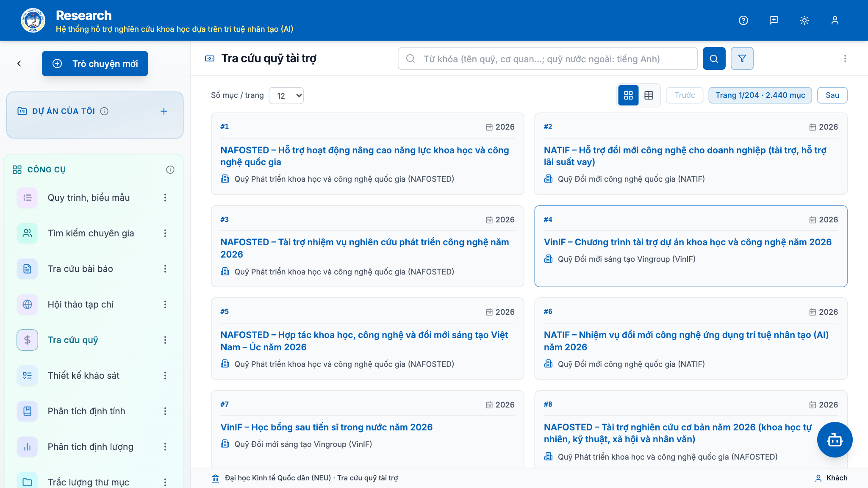Switch to table list view
This screenshot has width=868, height=488.
(x=649, y=95)
